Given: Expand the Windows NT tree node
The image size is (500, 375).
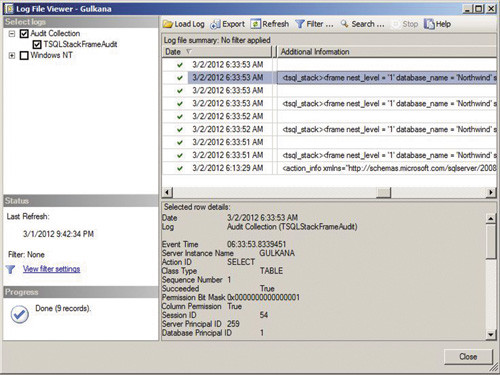Looking at the screenshot, I should 12,55.
